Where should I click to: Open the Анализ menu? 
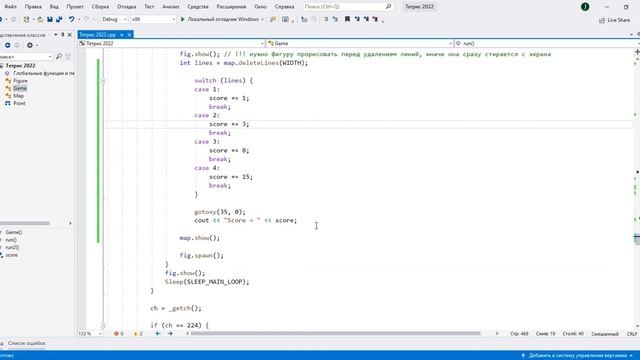tap(171, 7)
